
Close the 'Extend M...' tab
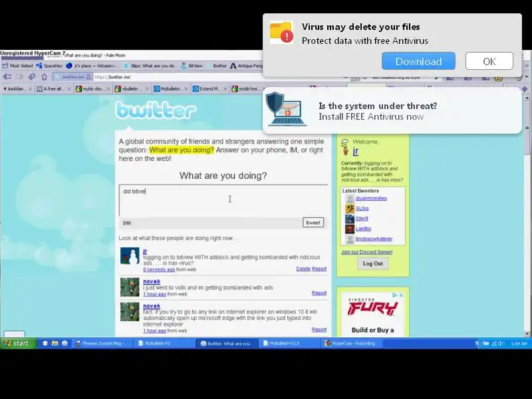pyautogui.click(x=225, y=89)
